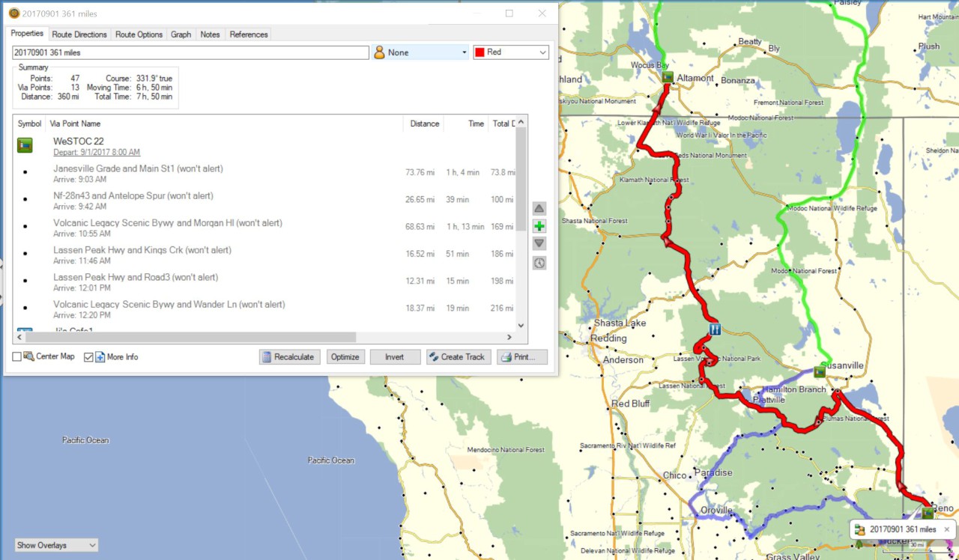This screenshot has width=959, height=560.
Task: Move selected via point up
Action: pyautogui.click(x=539, y=208)
